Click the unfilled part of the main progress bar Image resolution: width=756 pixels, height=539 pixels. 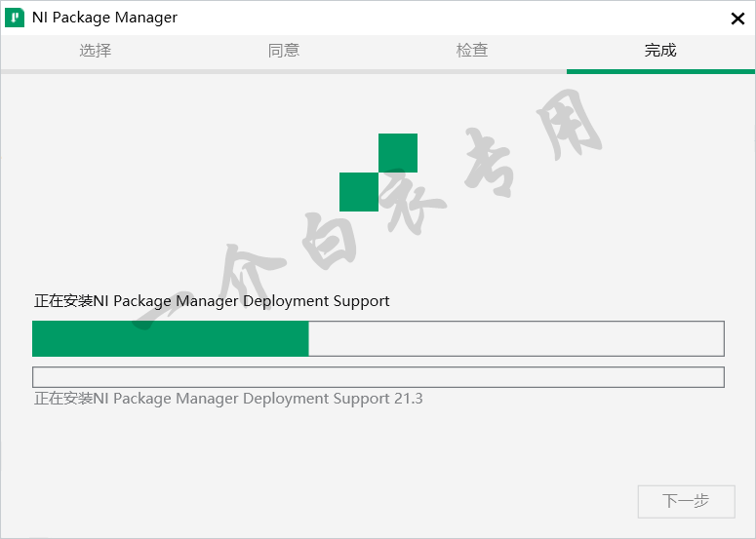(516, 338)
